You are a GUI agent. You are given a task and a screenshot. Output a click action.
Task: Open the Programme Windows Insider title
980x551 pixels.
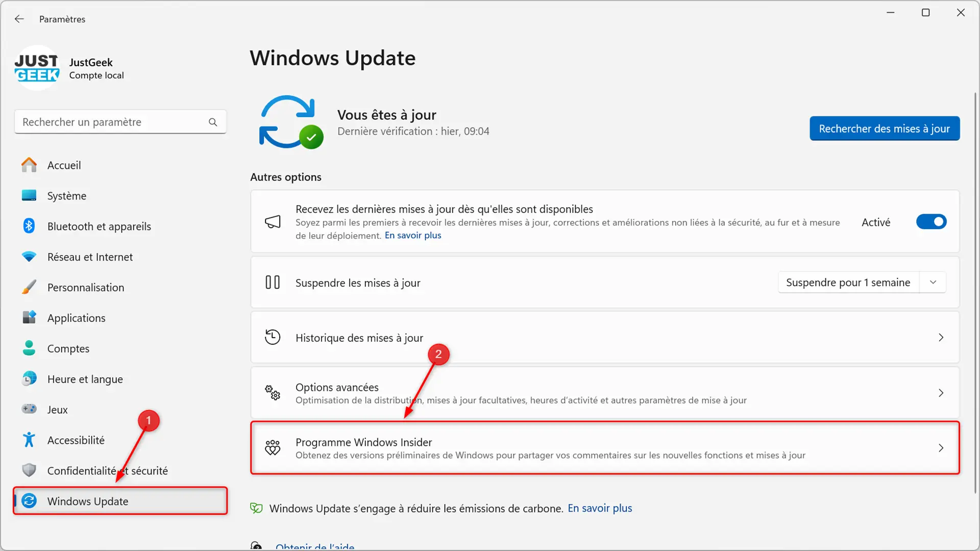coord(363,442)
